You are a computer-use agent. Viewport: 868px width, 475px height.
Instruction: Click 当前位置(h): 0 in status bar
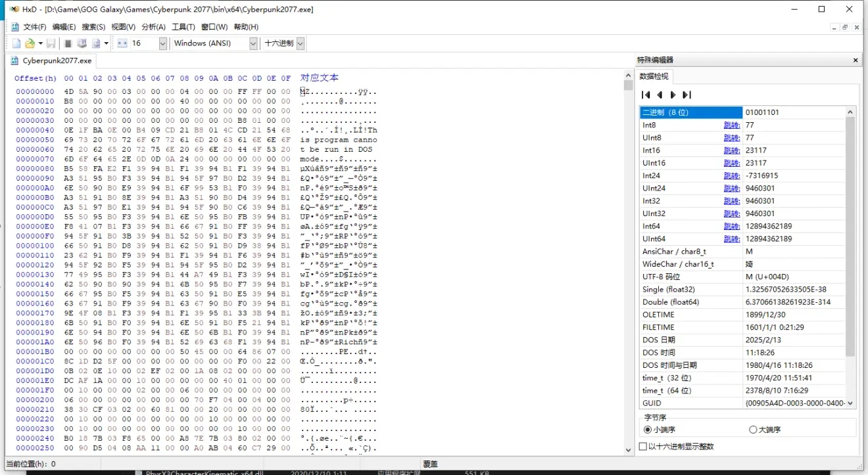[31, 464]
